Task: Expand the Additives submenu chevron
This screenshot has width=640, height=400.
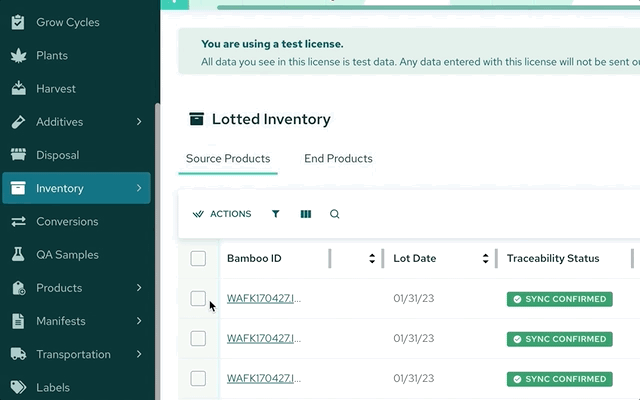Action: pos(139,122)
